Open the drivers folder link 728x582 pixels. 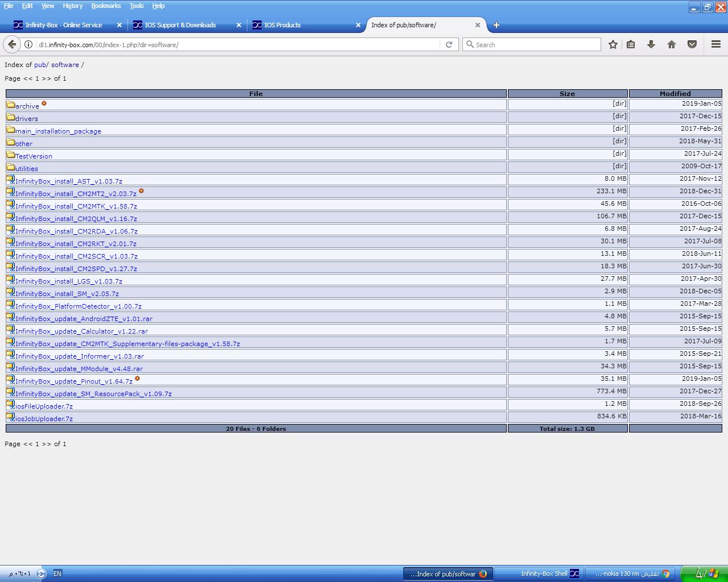(27, 119)
